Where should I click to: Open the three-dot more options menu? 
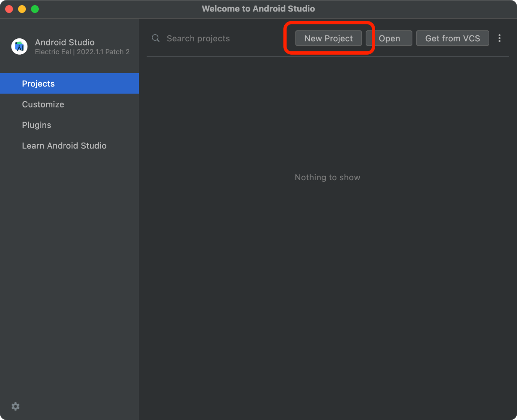499,38
